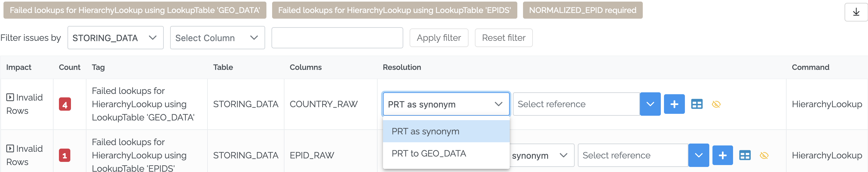Click the red count badge 4
Viewport: 868px width, 172px height.
[x=65, y=104]
